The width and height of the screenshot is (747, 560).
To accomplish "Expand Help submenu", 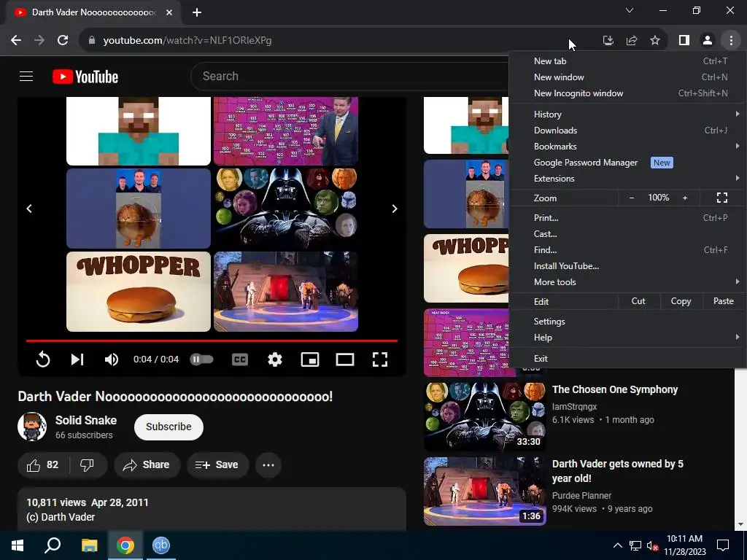I will point(627,337).
